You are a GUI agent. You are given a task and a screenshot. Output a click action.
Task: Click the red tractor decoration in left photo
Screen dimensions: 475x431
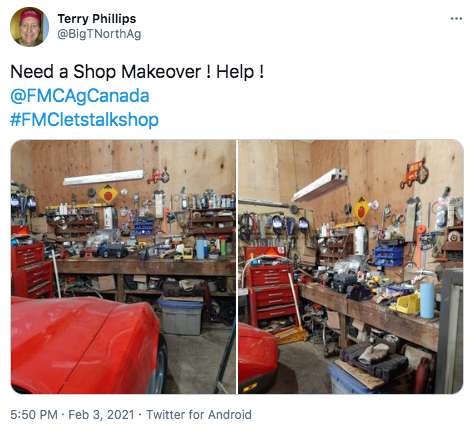pos(158,176)
